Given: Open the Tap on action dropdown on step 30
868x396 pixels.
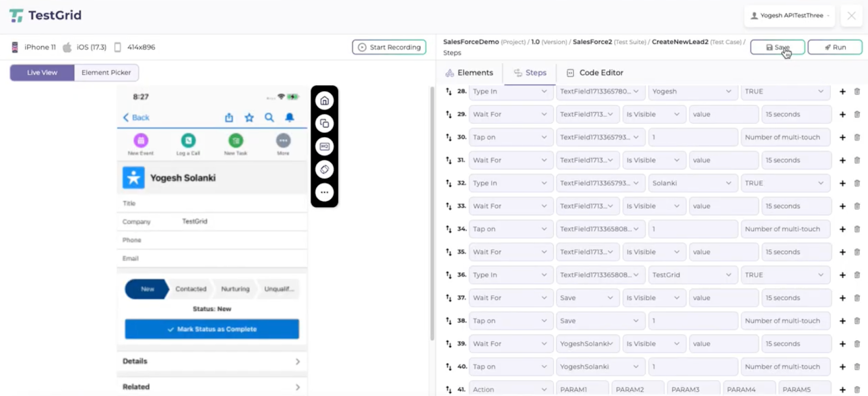Looking at the screenshot, I should point(510,137).
